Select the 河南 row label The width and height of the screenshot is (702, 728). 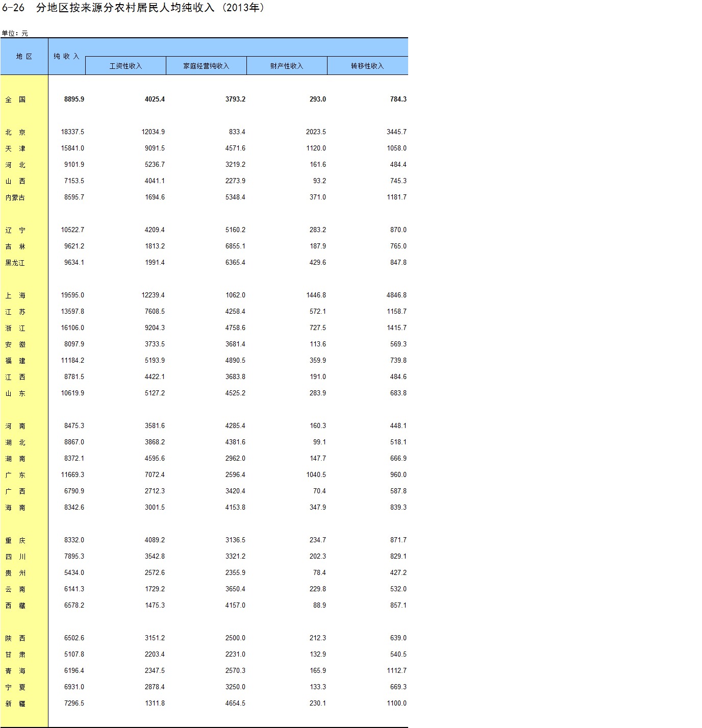15,426
